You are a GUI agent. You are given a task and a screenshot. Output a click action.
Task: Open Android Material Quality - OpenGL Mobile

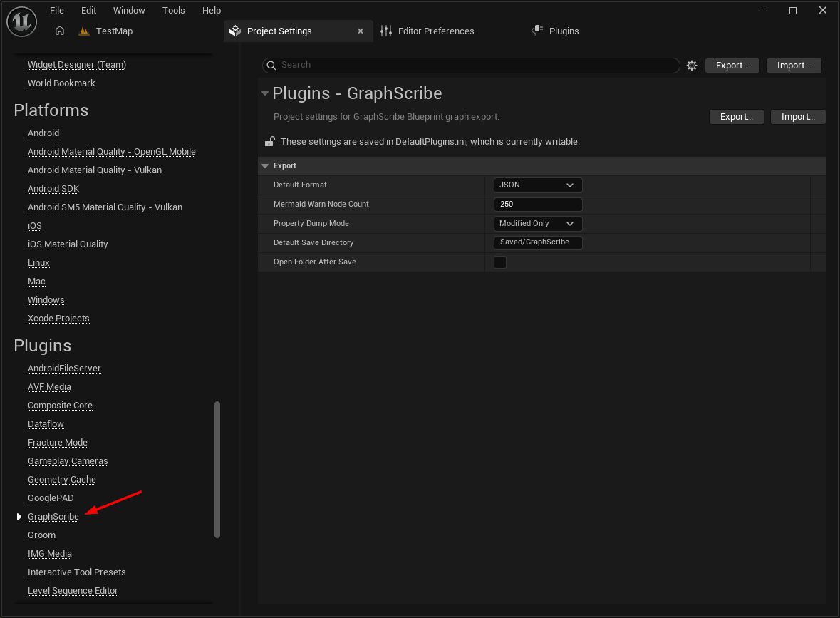111,152
